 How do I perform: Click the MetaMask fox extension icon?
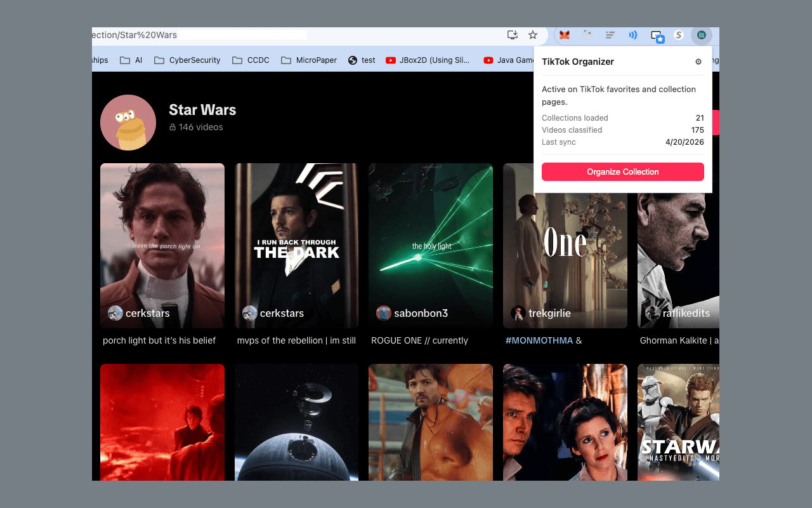[x=564, y=35]
